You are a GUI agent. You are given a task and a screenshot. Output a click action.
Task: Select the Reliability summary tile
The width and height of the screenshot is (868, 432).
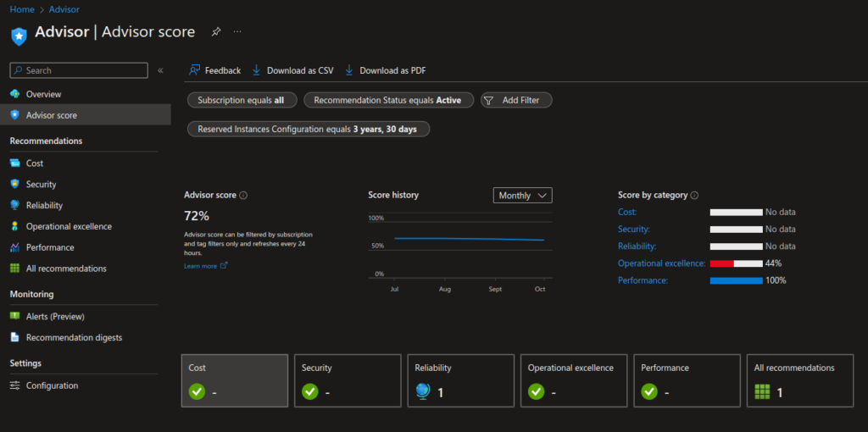pyautogui.click(x=460, y=380)
